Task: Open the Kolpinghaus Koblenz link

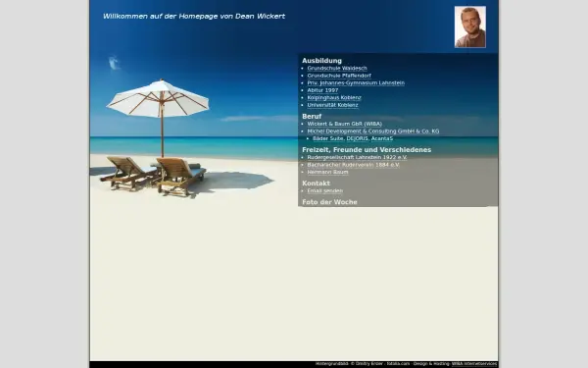Action: 334,97
